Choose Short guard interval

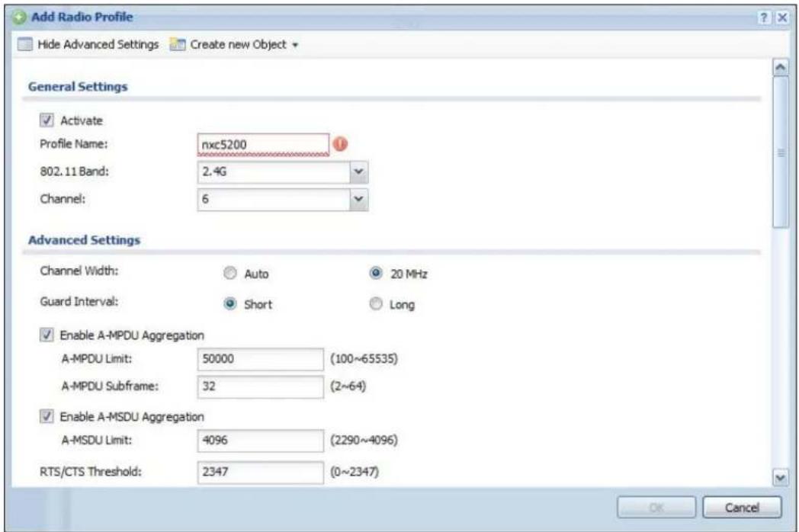230,303
